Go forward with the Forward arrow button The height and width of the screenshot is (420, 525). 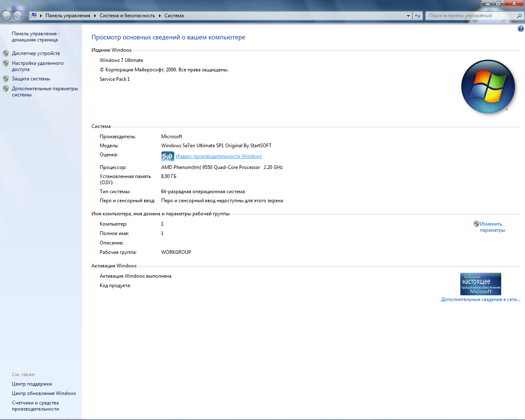[x=18, y=16]
